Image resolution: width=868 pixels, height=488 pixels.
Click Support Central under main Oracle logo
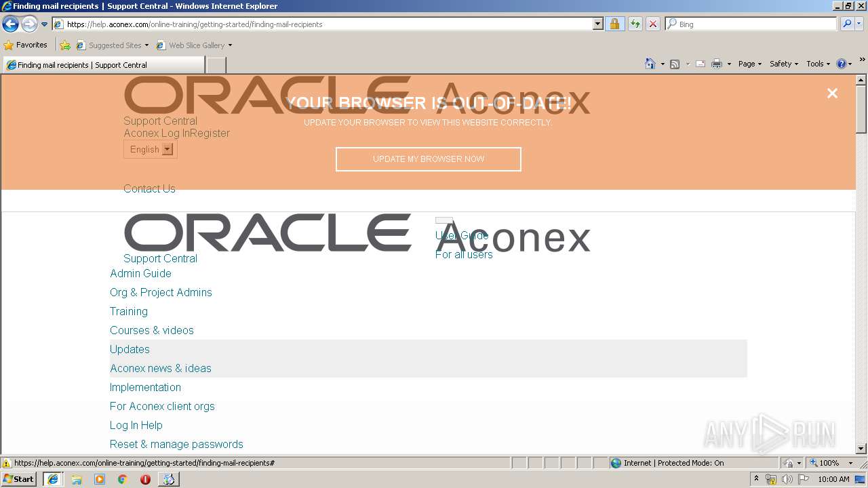[160, 259]
